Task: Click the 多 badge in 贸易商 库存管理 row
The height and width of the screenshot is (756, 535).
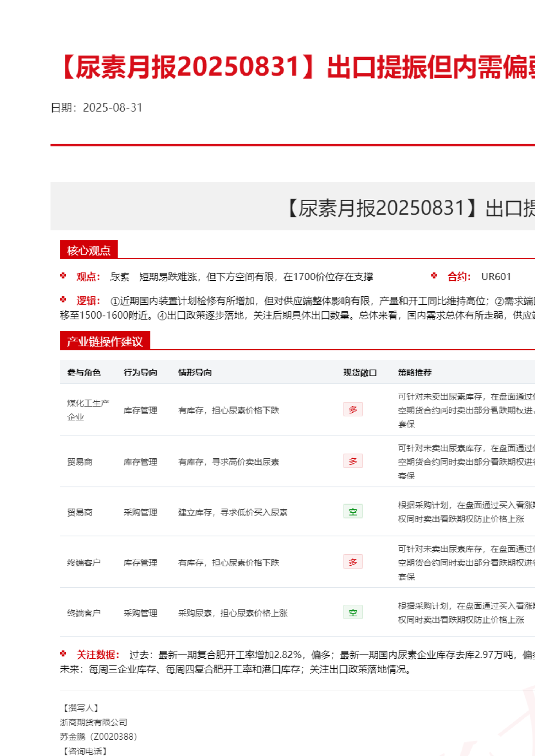Action: (x=353, y=461)
